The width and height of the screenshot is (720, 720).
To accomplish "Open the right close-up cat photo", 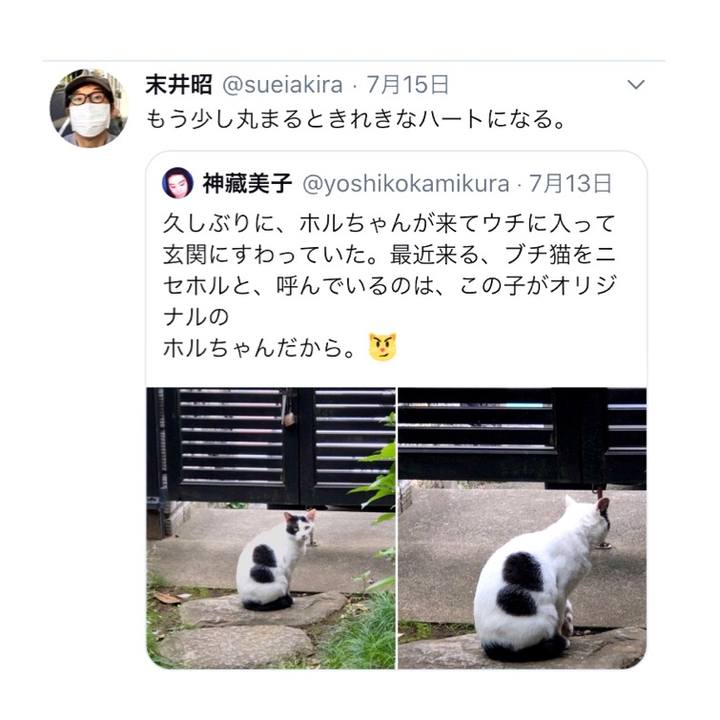I will coord(522,528).
